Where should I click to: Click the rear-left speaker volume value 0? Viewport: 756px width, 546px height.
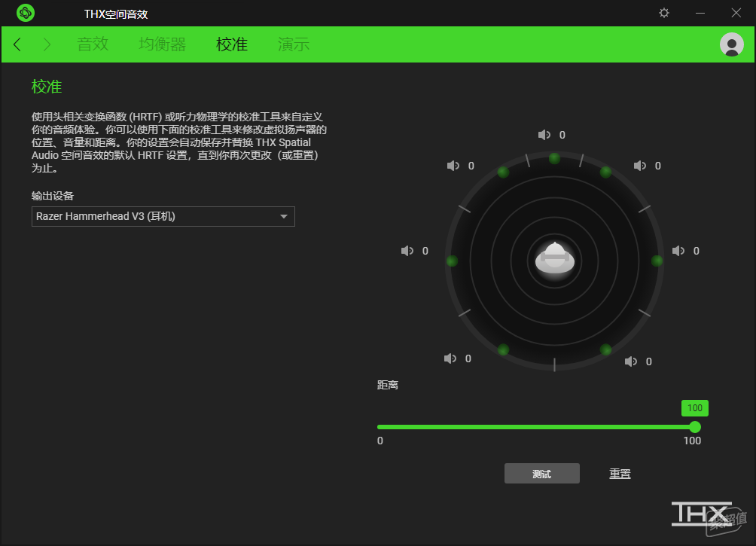468,359
